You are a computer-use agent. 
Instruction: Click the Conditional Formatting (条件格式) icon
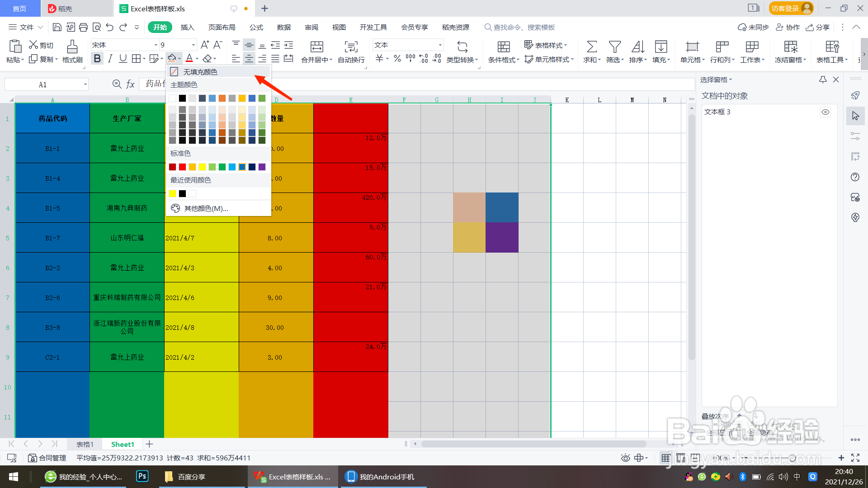tap(504, 47)
